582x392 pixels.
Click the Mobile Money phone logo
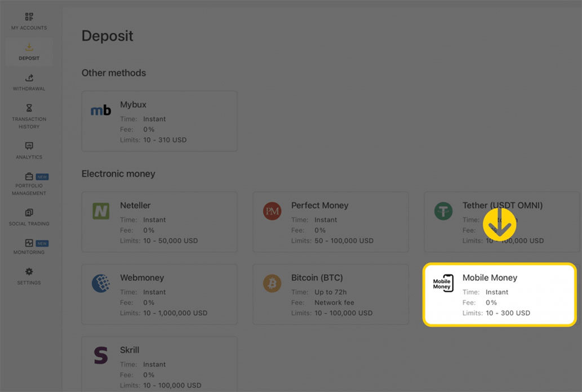click(443, 283)
